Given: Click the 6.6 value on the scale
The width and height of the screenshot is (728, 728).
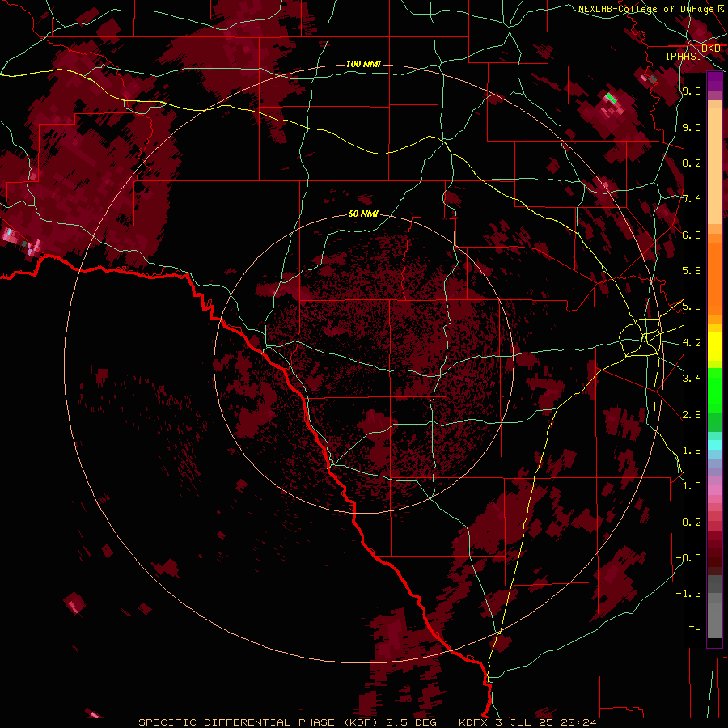Looking at the screenshot, I should pos(692,235).
